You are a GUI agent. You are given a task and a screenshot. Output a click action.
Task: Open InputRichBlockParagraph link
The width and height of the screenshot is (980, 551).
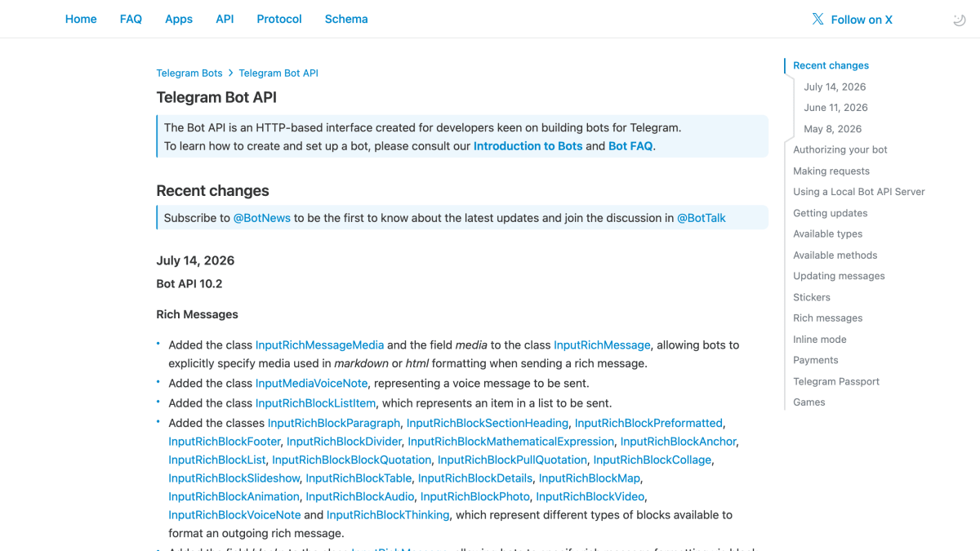[x=334, y=423]
